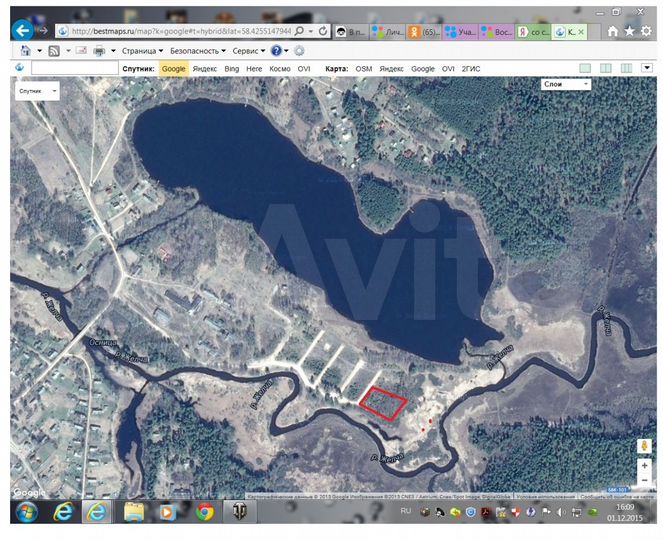Select Here satellite imagery
The height and width of the screenshot is (540, 663).
pyautogui.click(x=254, y=69)
